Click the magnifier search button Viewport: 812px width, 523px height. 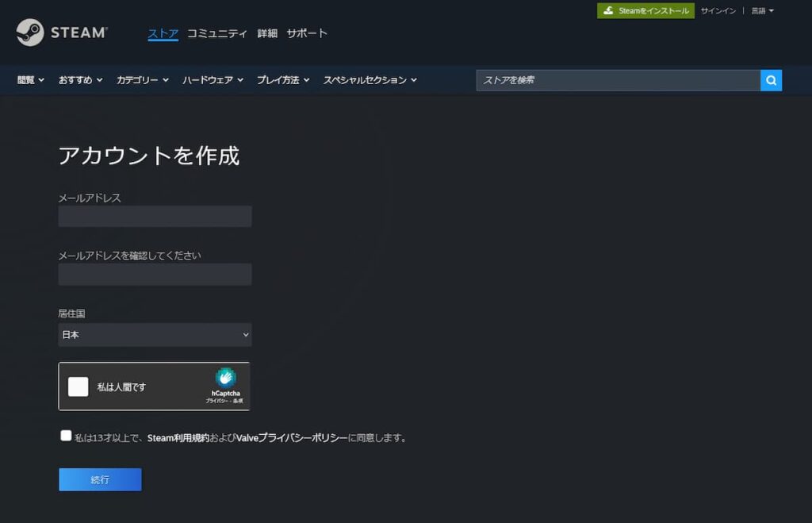[771, 80]
